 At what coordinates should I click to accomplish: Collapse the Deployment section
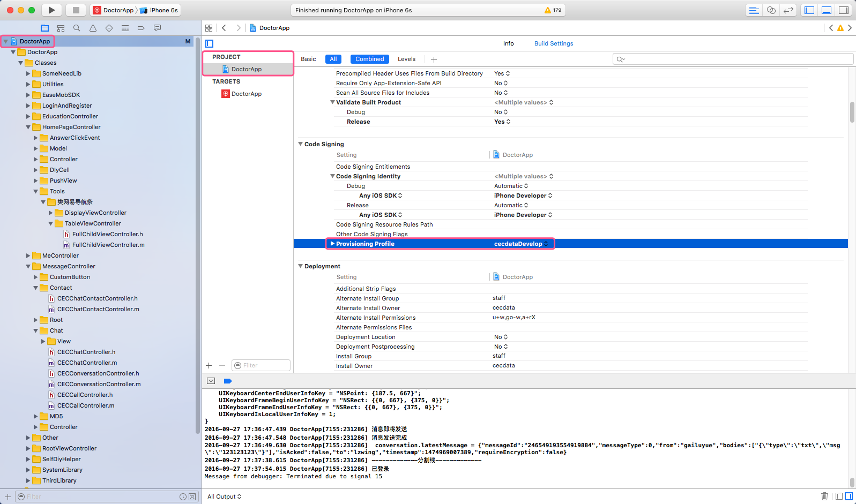301,266
